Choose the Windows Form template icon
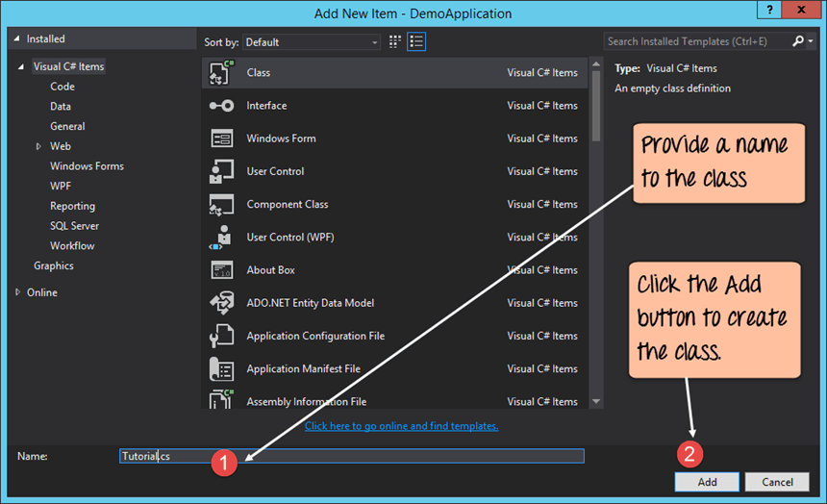This screenshot has height=504, width=827. coord(222,139)
